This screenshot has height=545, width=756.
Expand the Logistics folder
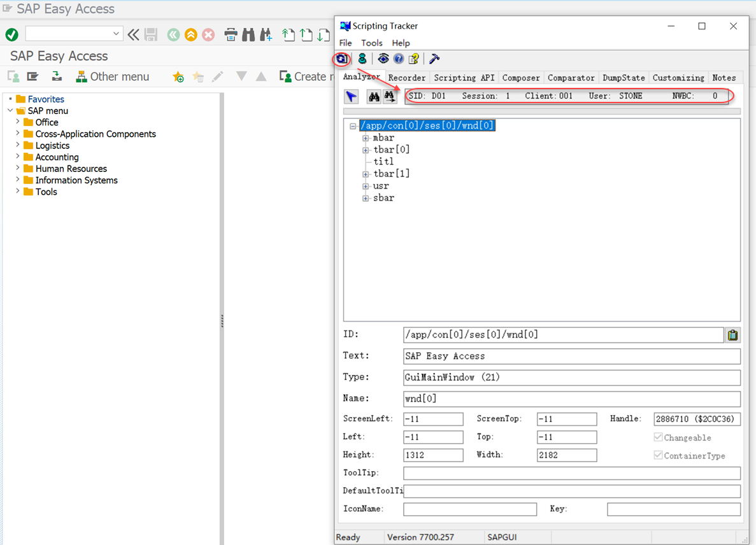click(18, 145)
